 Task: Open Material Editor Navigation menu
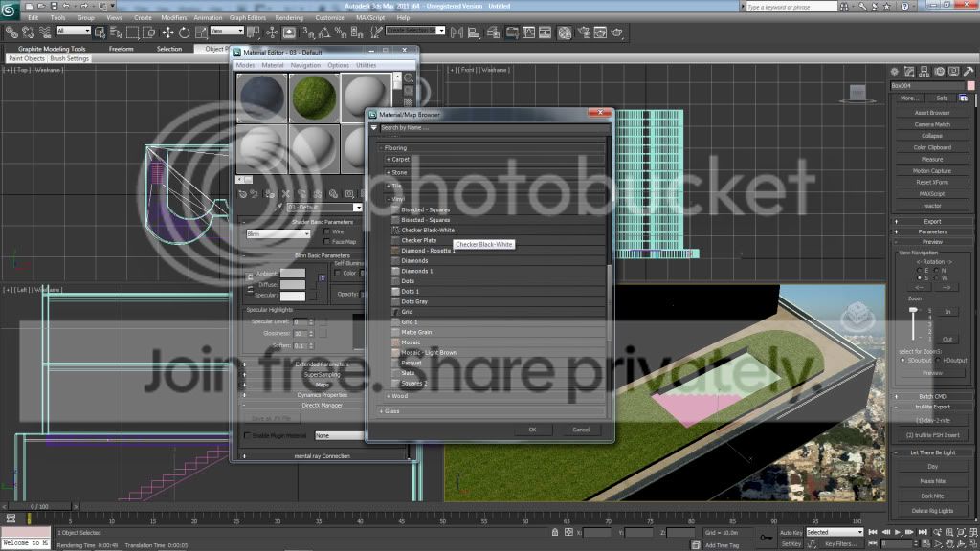[305, 65]
